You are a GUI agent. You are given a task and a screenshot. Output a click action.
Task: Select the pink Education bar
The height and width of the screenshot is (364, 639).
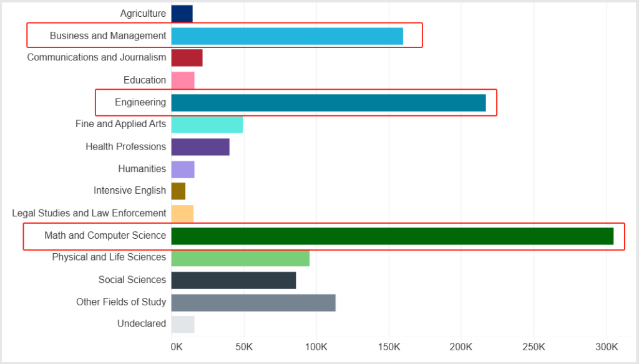[x=183, y=80]
